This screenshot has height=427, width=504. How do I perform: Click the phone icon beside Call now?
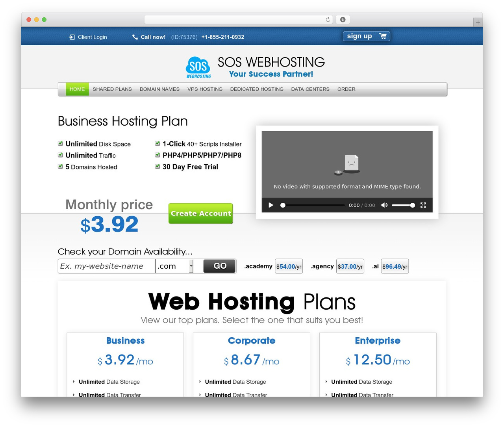point(135,37)
